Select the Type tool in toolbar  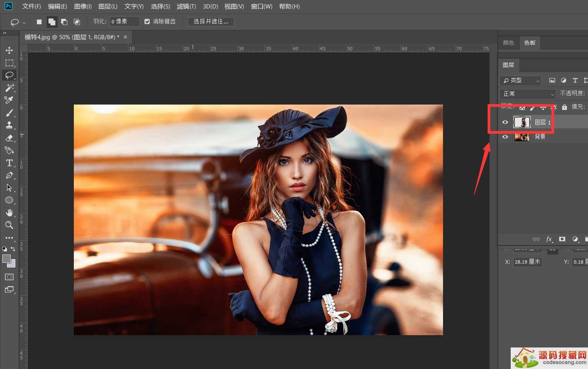coord(9,163)
